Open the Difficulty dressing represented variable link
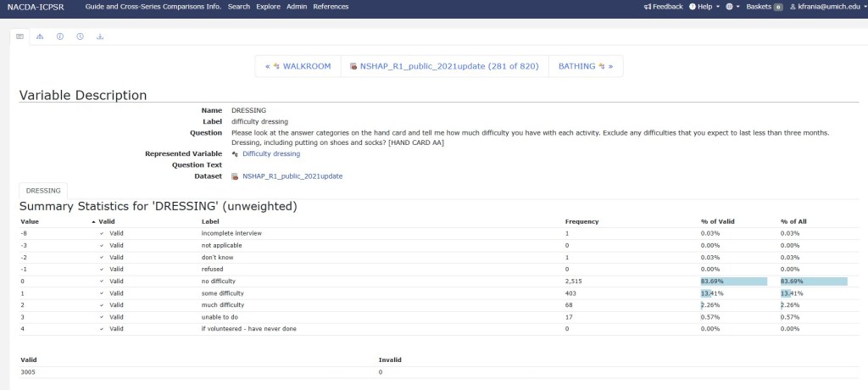The width and height of the screenshot is (868, 390). click(270, 154)
